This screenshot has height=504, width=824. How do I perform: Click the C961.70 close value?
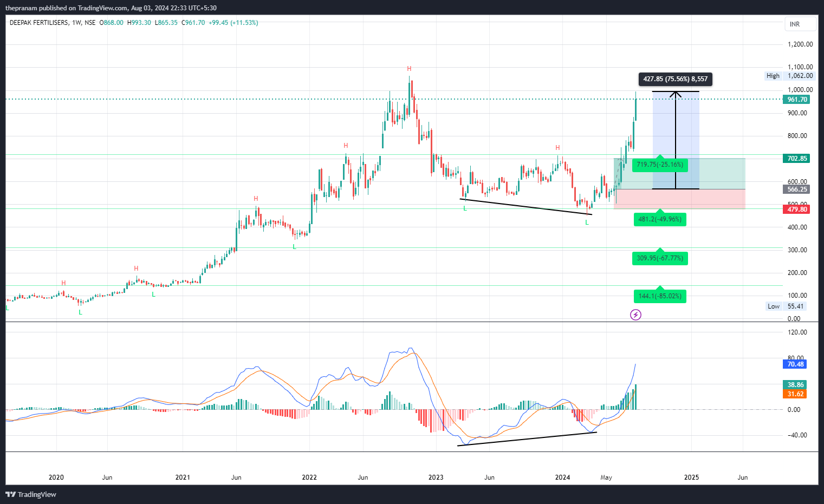[x=193, y=23]
